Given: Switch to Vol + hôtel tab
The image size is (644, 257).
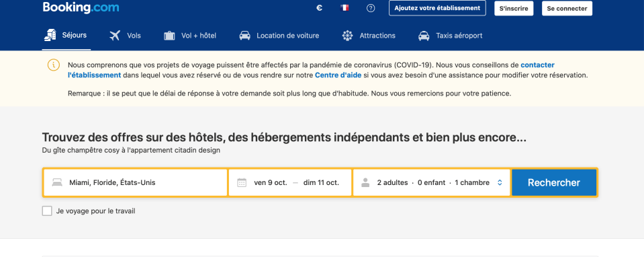Looking at the screenshot, I should [190, 36].
